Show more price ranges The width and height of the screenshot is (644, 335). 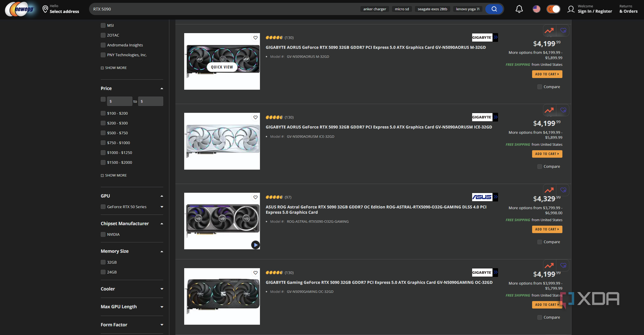114,175
